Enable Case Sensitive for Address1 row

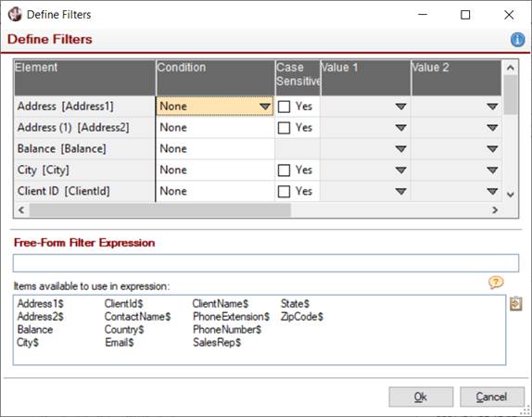pyautogui.click(x=284, y=107)
